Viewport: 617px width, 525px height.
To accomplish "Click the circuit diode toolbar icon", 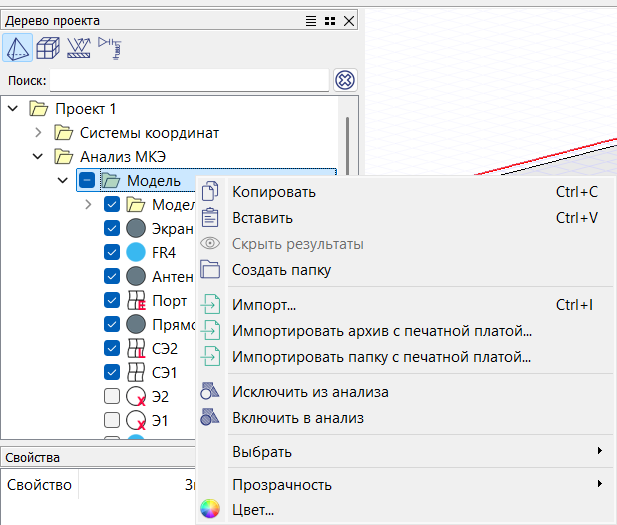I will point(109,47).
